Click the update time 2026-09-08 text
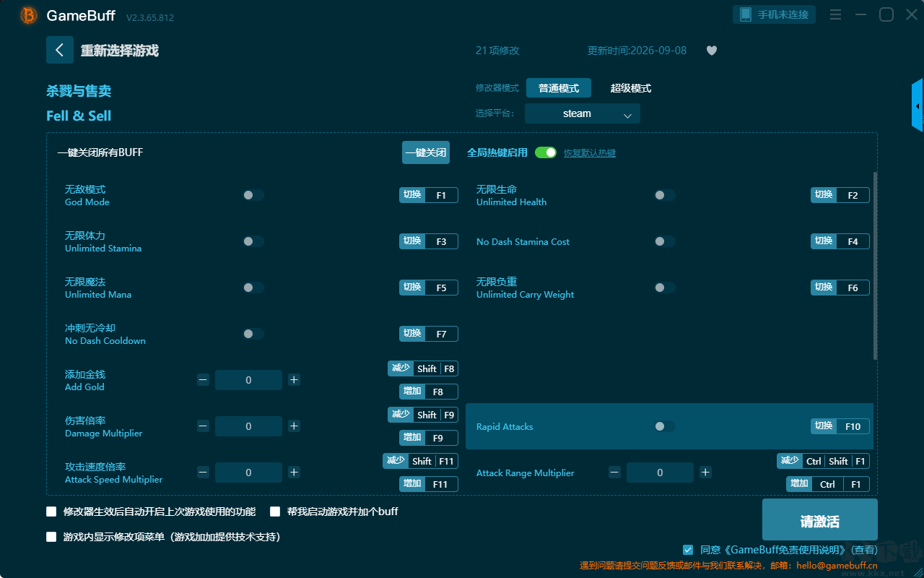 click(x=637, y=51)
